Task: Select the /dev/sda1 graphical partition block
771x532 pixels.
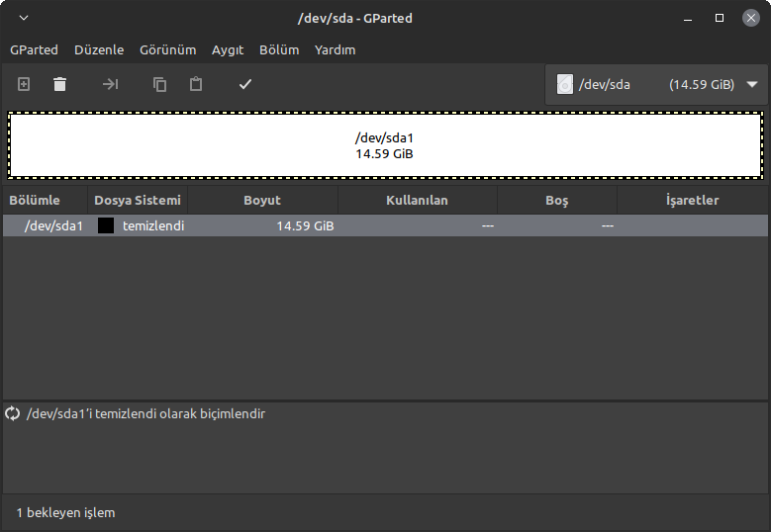Action: click(x=386, y=145)
